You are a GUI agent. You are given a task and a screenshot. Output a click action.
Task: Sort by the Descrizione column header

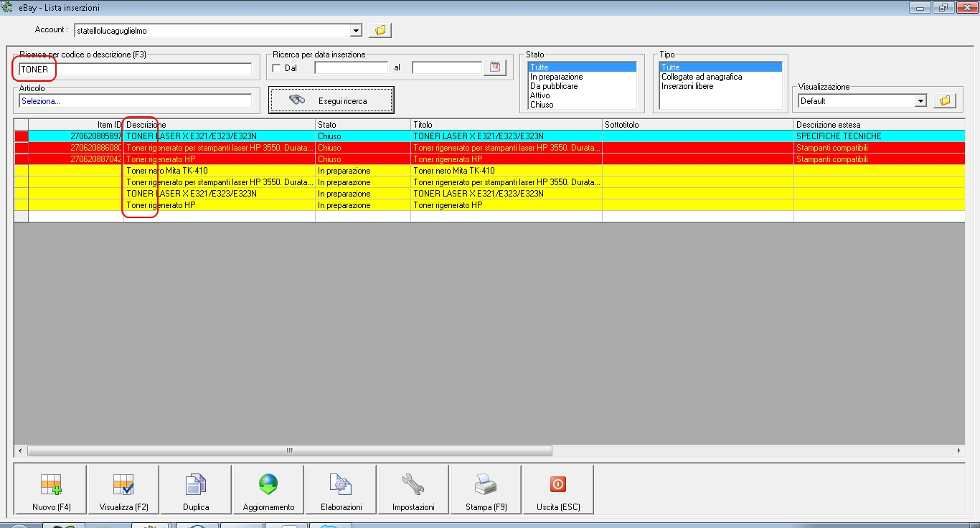tap(220, 125)
